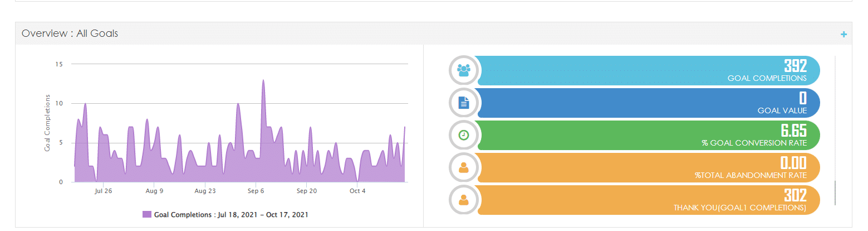Image resolution: width=868 pixels, height=231 pixels.
Task: Click the Goal Completions y-axis title
Action: coord(47,123)
